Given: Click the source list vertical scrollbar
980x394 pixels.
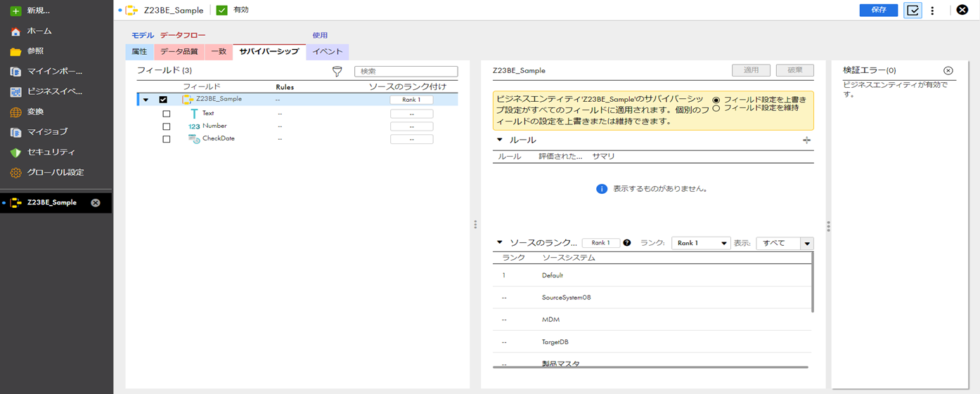Looking at the screenshot, I should (813, 282).
